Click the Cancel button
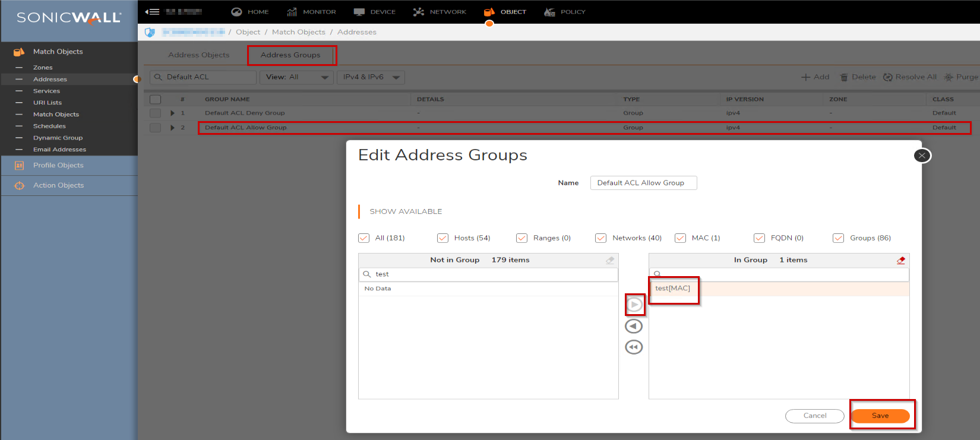The image size is (980, 440). click(x=814, y=416)
